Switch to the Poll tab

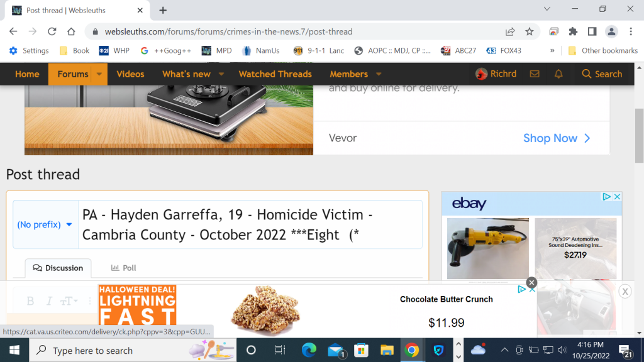(x=124, y=268)
